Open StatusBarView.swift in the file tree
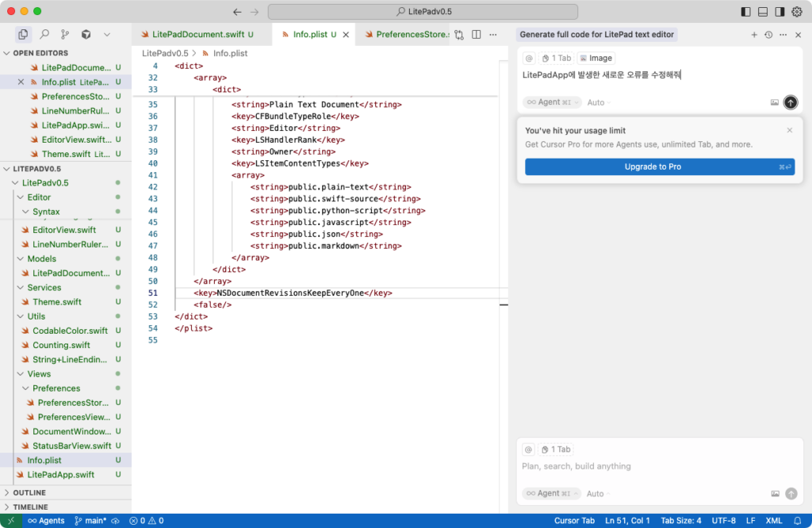The image size is (812, 528). [66, 446]
